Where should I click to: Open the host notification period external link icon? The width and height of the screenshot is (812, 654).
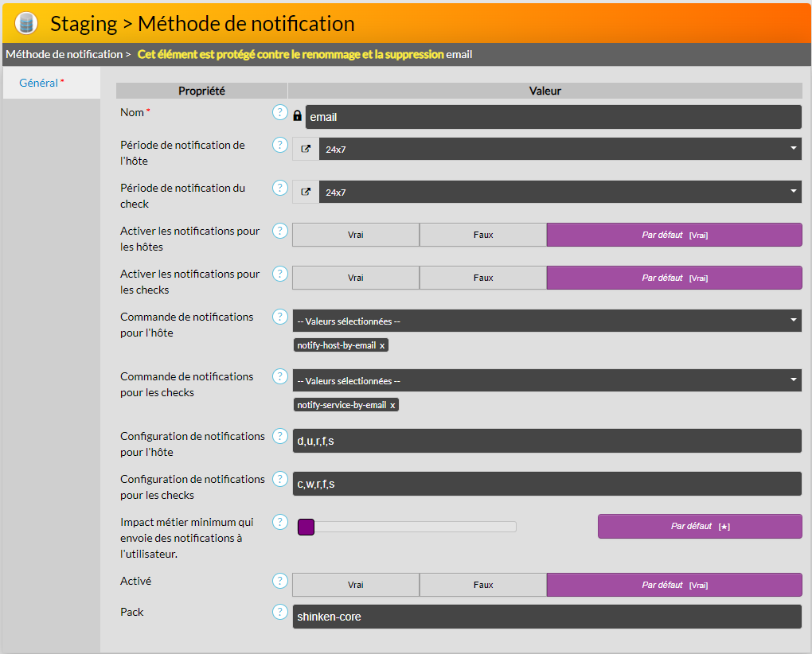[x=306, y=149]
